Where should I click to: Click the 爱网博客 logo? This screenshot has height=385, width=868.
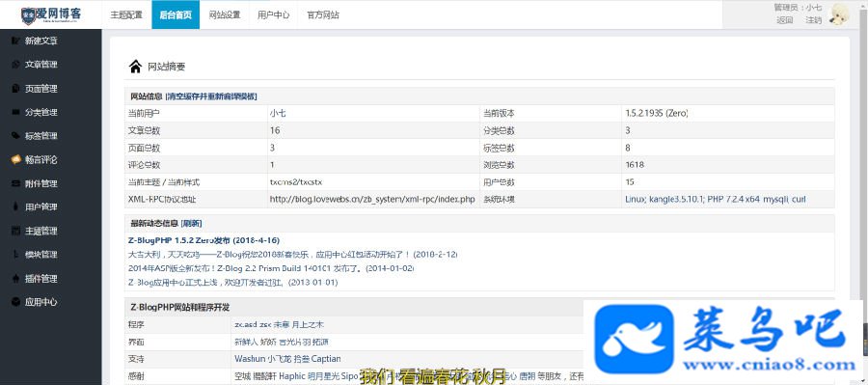tap(51, 15)
